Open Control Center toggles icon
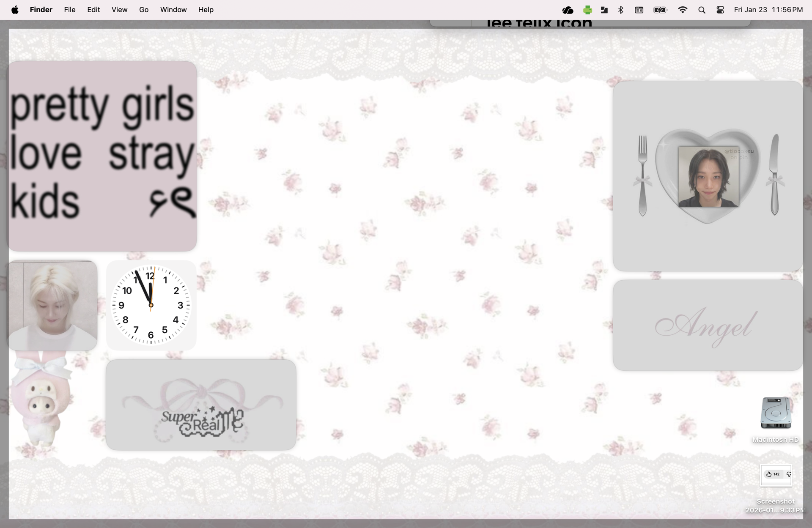Viewport: 812px width, 528px height. [720, 10]
